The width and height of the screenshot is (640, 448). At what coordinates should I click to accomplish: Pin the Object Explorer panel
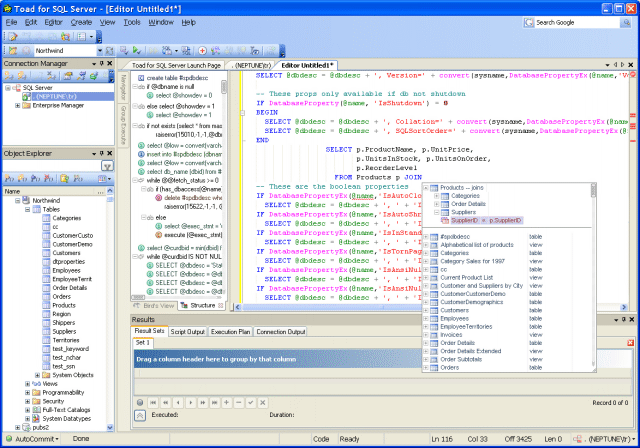[x=102, y=153]
